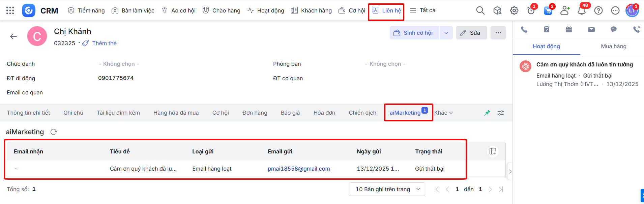The width and height of the screenshot is (644, 204).
Task: Select the Hoạt động side tab
Action: pos(546,47)
